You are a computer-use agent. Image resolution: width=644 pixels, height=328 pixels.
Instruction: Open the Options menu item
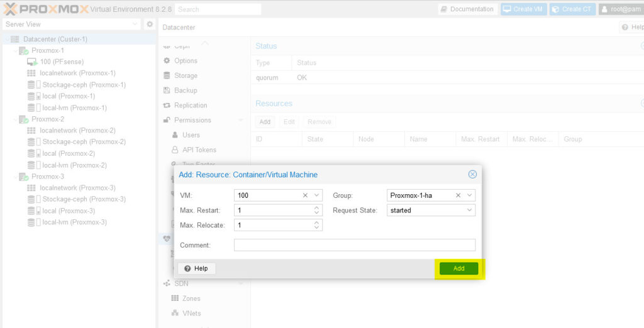click(186, 61)
